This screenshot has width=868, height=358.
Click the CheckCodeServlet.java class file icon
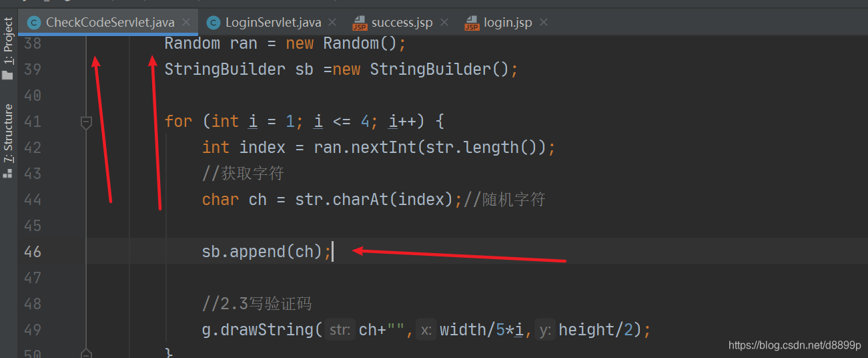34,23
